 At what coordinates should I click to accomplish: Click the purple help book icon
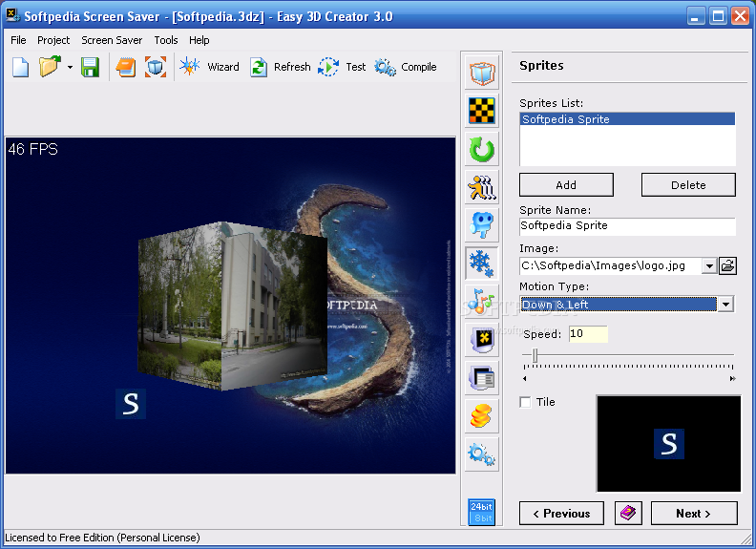[x=628, y=513]
